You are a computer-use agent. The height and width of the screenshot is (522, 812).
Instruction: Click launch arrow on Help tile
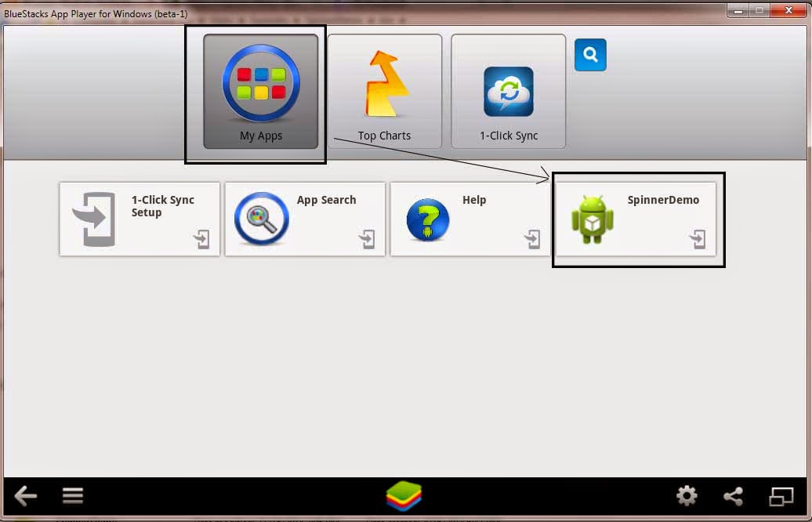[532, 239]
